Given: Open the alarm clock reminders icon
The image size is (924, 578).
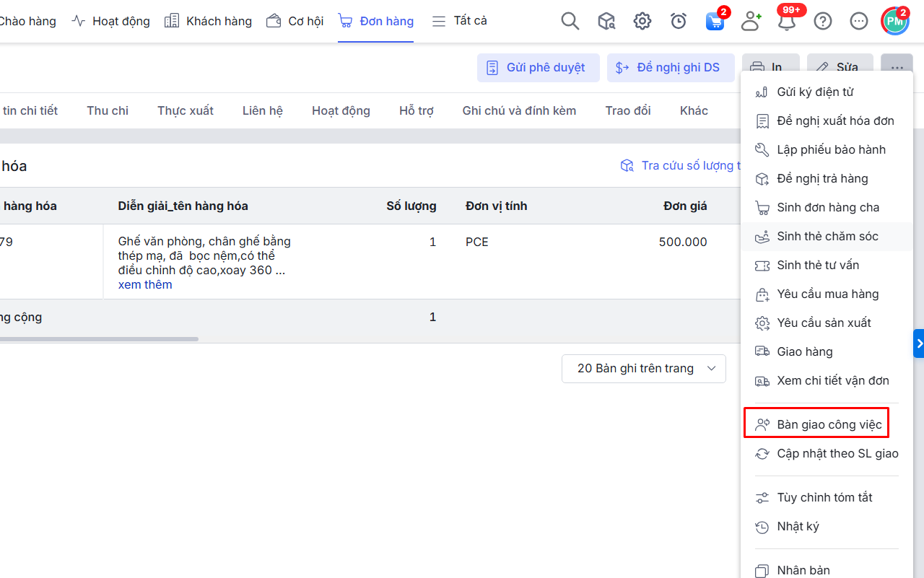Looking at the screenshot, I should tap(679, 22).
